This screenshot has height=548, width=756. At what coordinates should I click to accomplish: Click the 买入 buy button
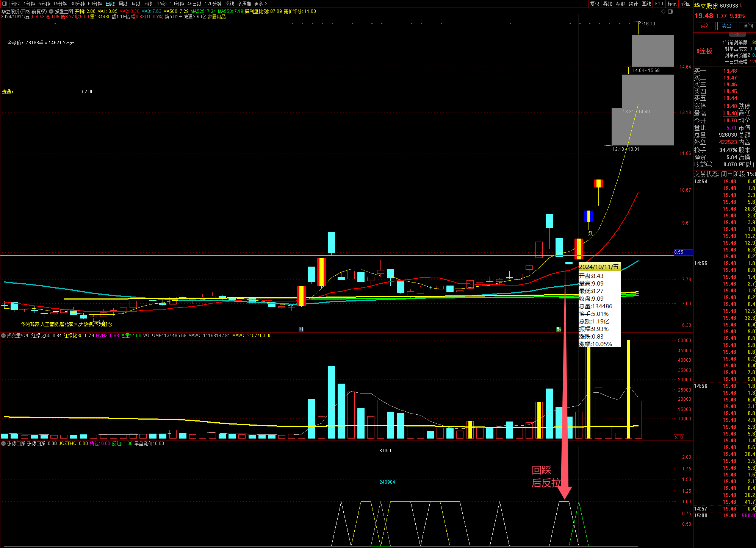click(x=705, y=26)
